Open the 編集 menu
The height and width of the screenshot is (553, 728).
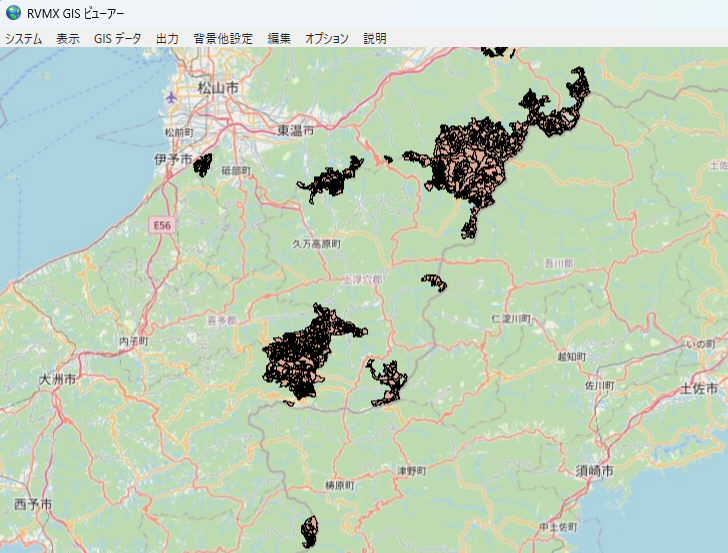[279, 38]
